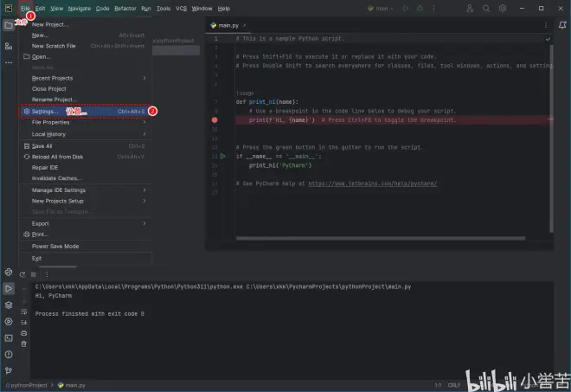Choose Open... in the File menu
The image size is (571, 392).
(87, 57)
